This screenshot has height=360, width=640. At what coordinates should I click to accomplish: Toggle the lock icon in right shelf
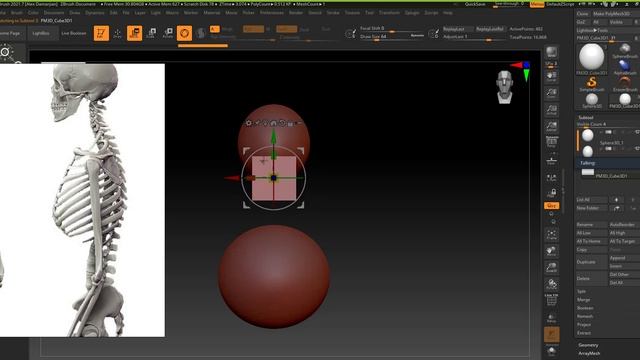coord(551,193)
